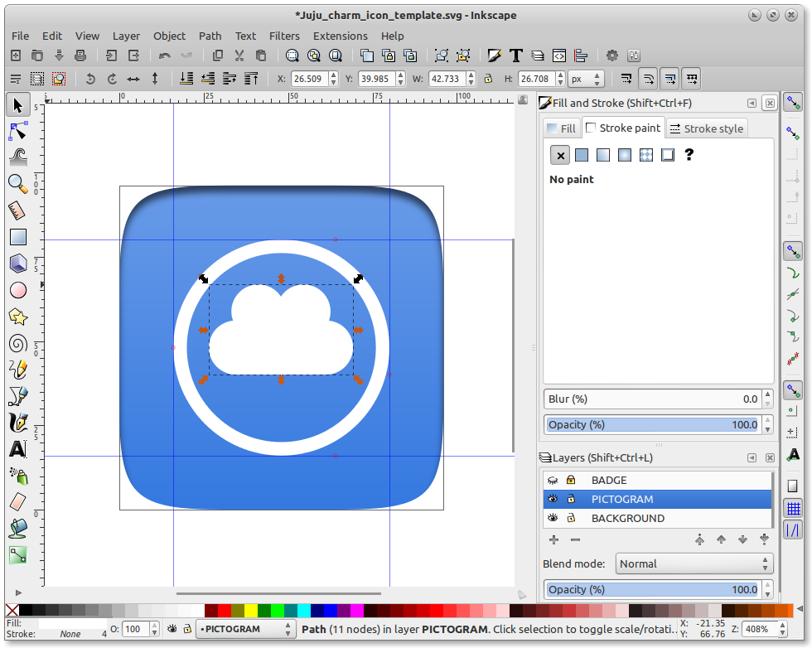Open the Blend mode dropdown
This screenshot has height=648, width=812.
click(x=694, y=564)
